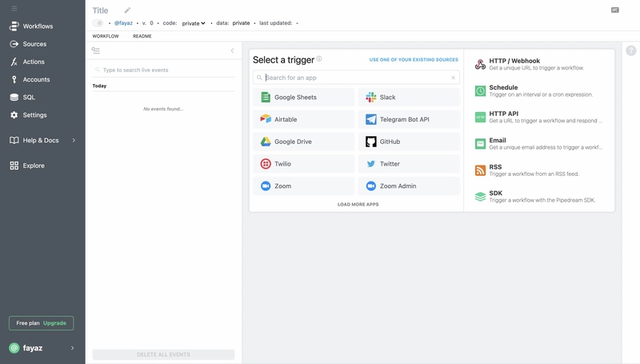Select Airtable trigger app
The image size is (640, 364).
point(304,119)
